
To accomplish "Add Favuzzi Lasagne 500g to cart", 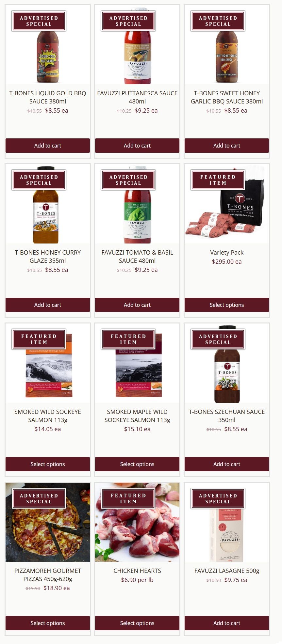I will click(x=227, y=623).
